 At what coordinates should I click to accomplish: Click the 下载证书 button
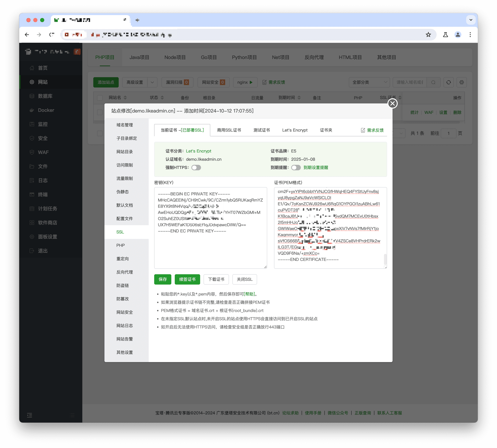216,279
